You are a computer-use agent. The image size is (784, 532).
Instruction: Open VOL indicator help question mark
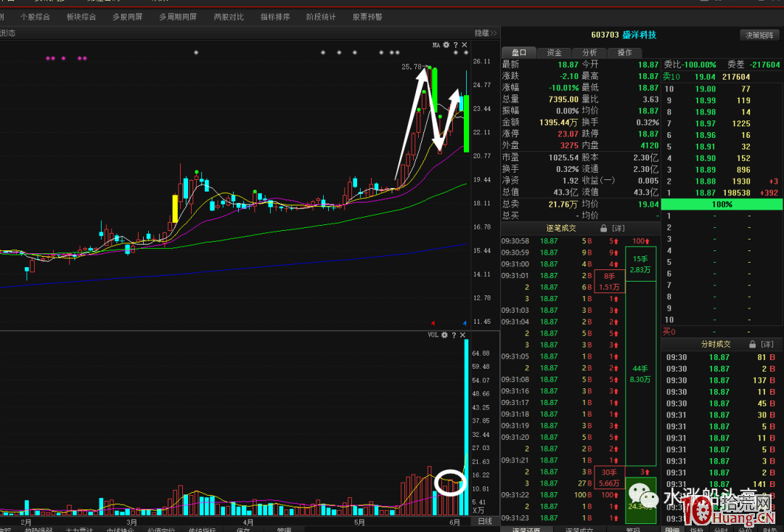[454, 335]
